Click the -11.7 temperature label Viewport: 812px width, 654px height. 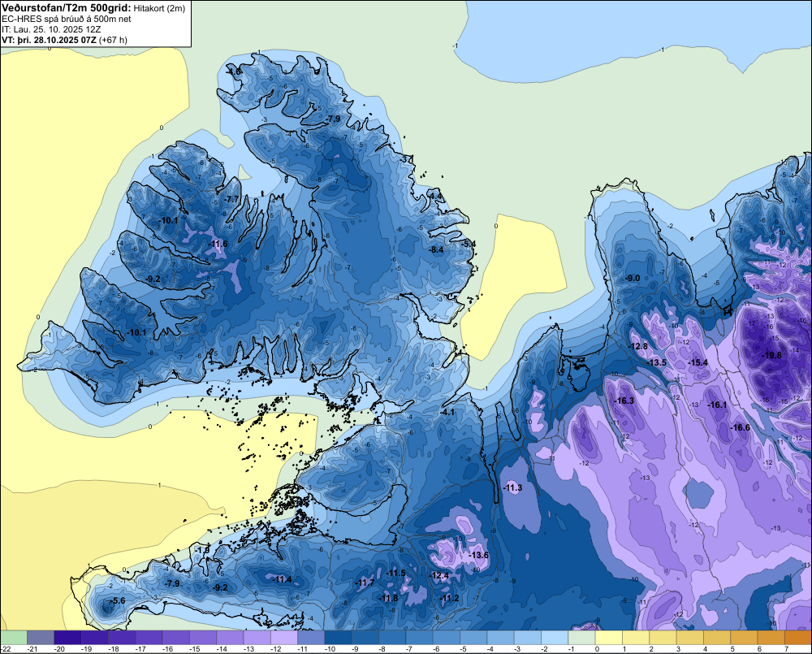tap(365, 583)
